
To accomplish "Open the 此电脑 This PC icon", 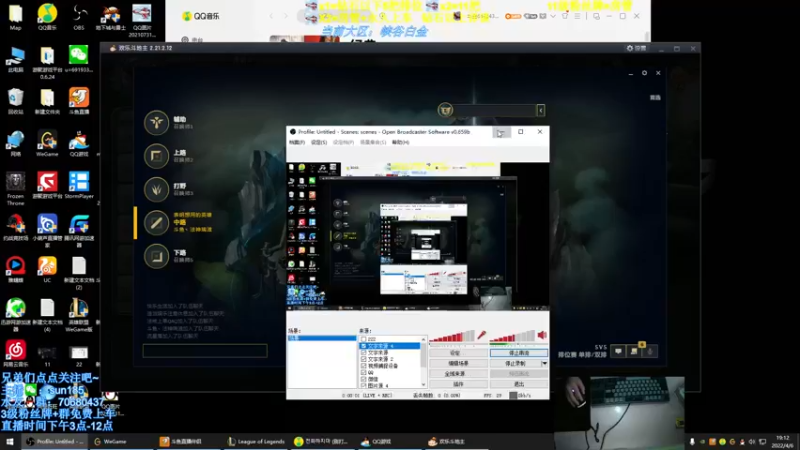I will 15,59.
